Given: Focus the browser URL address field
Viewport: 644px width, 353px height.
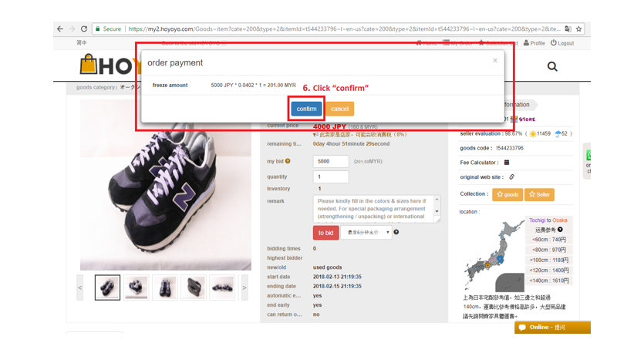Looking at the screenshot, I should pos(344,29).
